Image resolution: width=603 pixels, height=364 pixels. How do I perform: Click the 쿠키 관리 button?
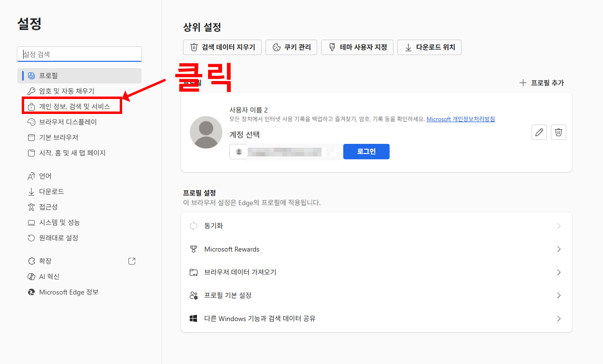click(292, 47)
